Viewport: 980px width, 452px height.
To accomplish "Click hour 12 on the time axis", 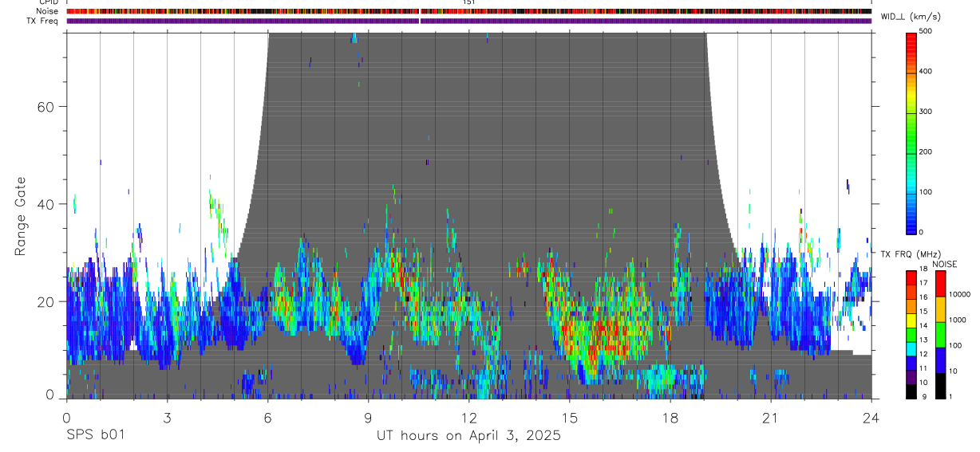I will click(x=468, y=417).
